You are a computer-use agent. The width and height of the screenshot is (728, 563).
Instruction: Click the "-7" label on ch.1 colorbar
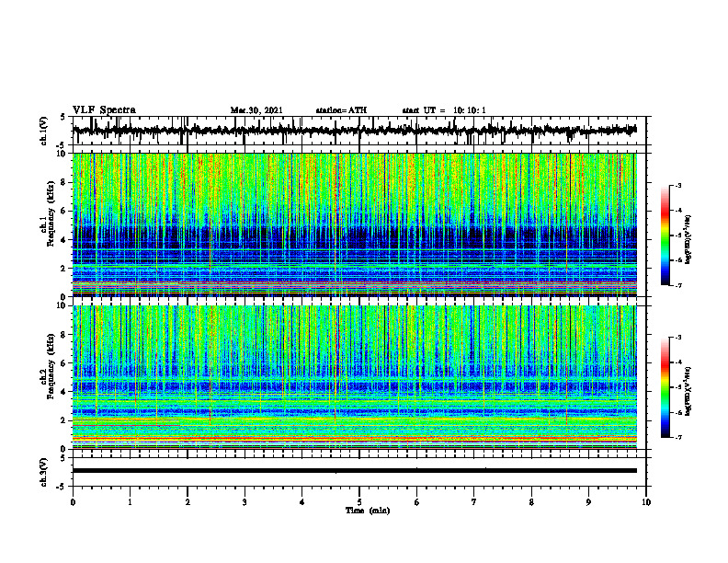677,285
